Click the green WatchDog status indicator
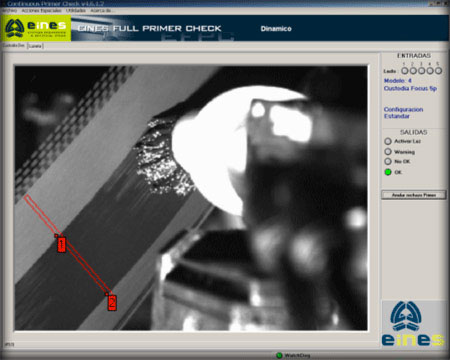Viewport: 450px width, 360px height. tap(279, 355)
